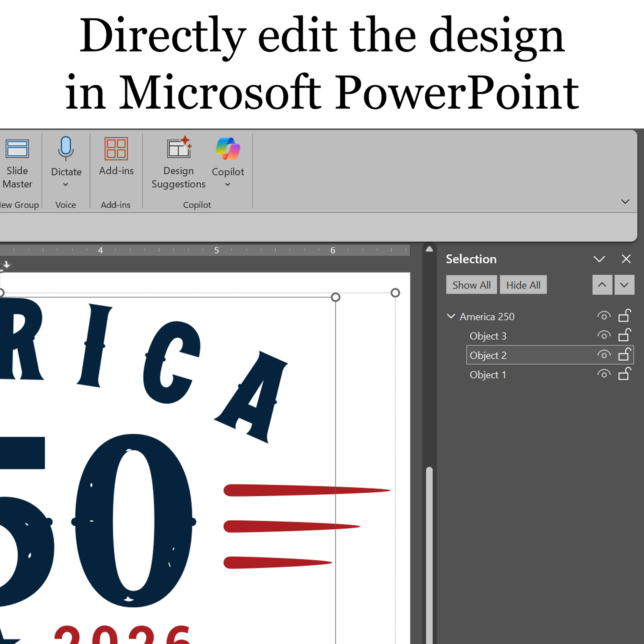Lock the America 250 group
Image resolution: width=644 pixels, height=644 pixels.
[625, 315]
